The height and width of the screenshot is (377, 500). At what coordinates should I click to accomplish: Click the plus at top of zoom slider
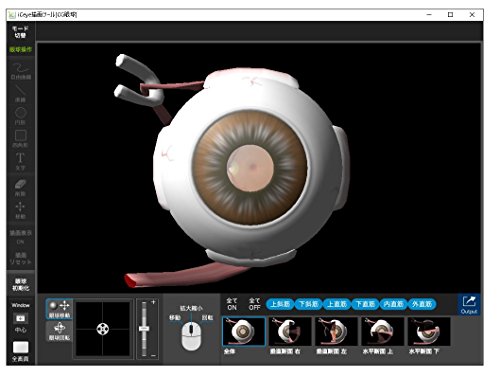(x=153, y=302)
